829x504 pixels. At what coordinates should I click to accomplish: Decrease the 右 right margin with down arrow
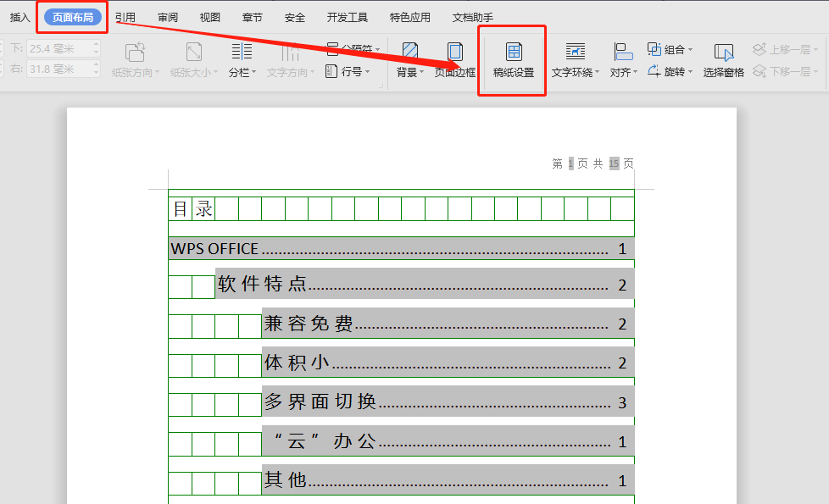(x=97, y=73)
